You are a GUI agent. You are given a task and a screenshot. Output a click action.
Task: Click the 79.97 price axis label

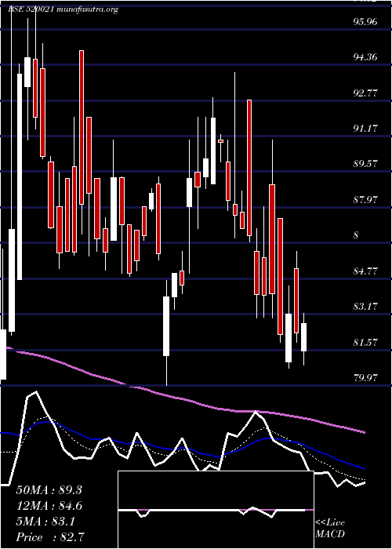tap(365, 377)
